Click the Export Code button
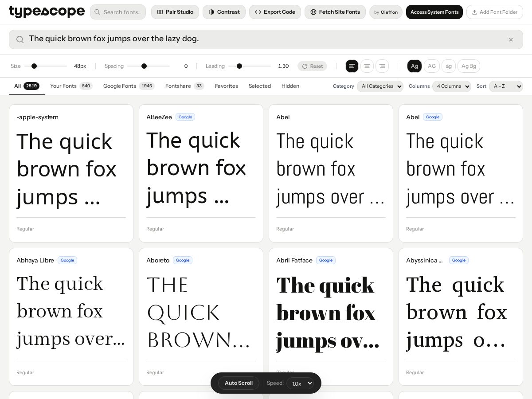This screenshot has width=532, height=399. pyautogui.click(x=275, y=12)
